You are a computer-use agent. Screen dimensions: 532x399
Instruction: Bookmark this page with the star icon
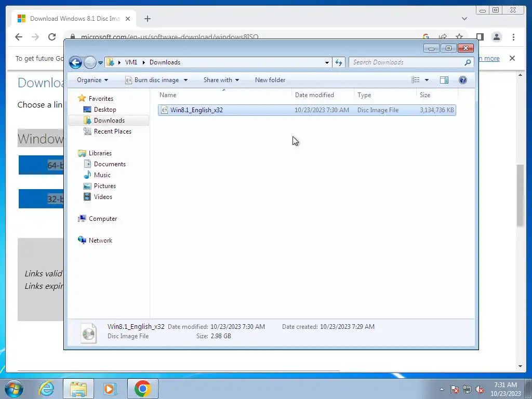459,37
